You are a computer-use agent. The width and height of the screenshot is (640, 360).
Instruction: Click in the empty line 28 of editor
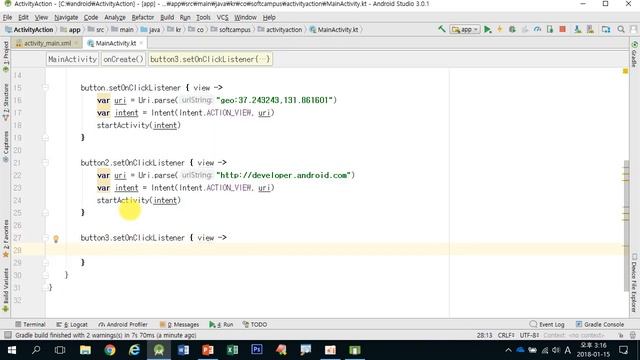pyautogui.click(x=335, y=250)
